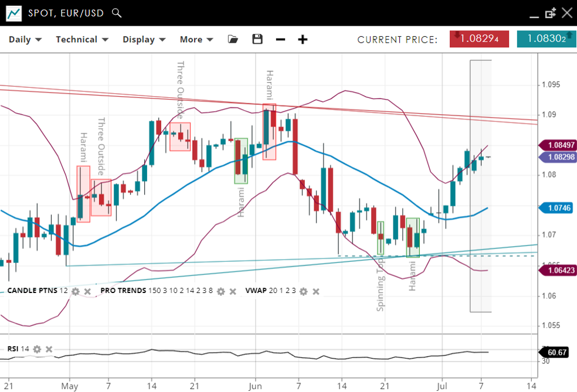Open VWAP indicator settings gear

(304, 291)
